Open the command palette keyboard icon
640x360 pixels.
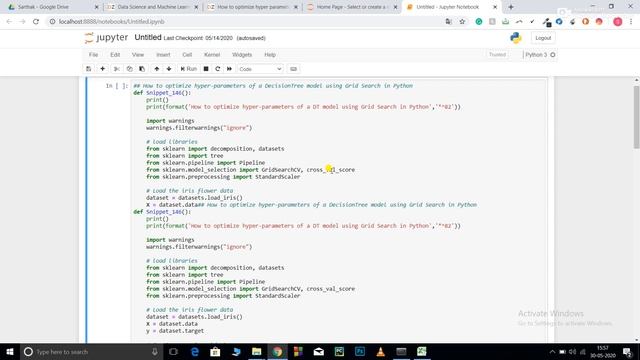[293, 69]
